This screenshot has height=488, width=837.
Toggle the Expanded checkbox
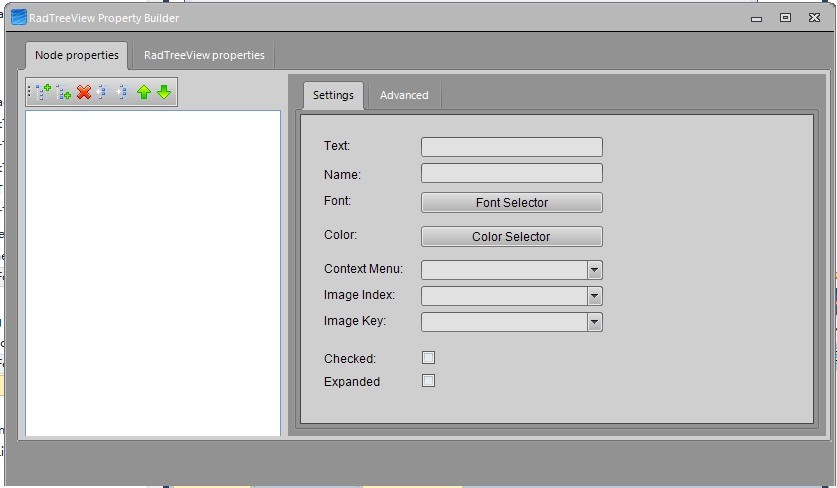[x=428, y=381]
